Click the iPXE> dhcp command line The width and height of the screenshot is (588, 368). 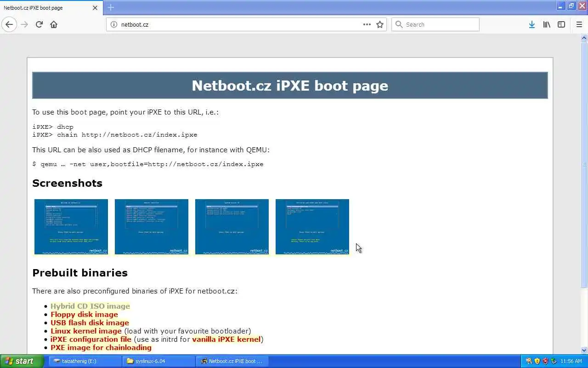click(53, 126)
